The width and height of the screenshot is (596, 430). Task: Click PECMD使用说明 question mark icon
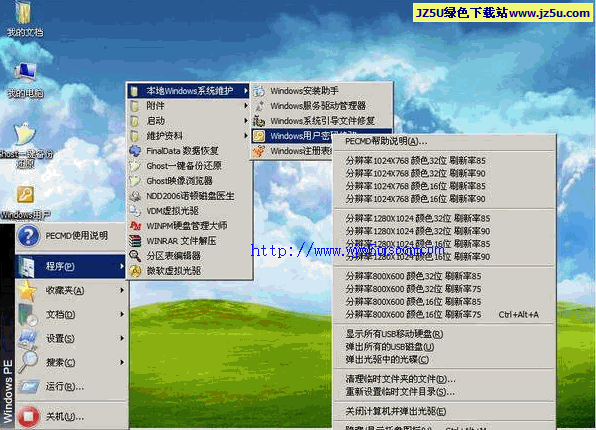coord(29,236)
